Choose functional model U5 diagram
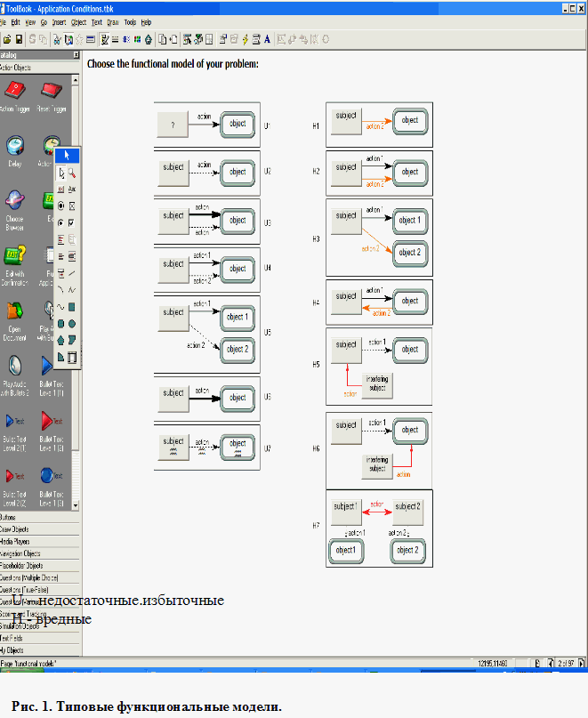588x718 pixels. click(207, 335)
